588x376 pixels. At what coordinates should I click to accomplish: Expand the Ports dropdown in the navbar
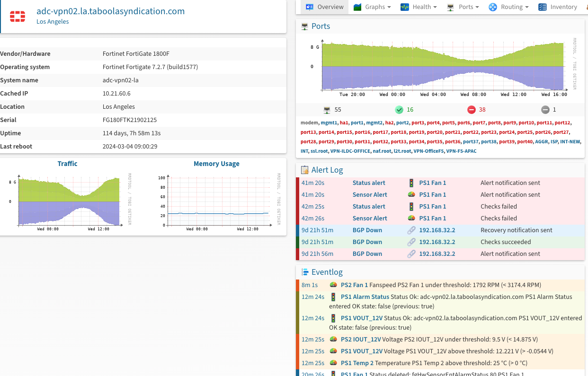point(463,7)
